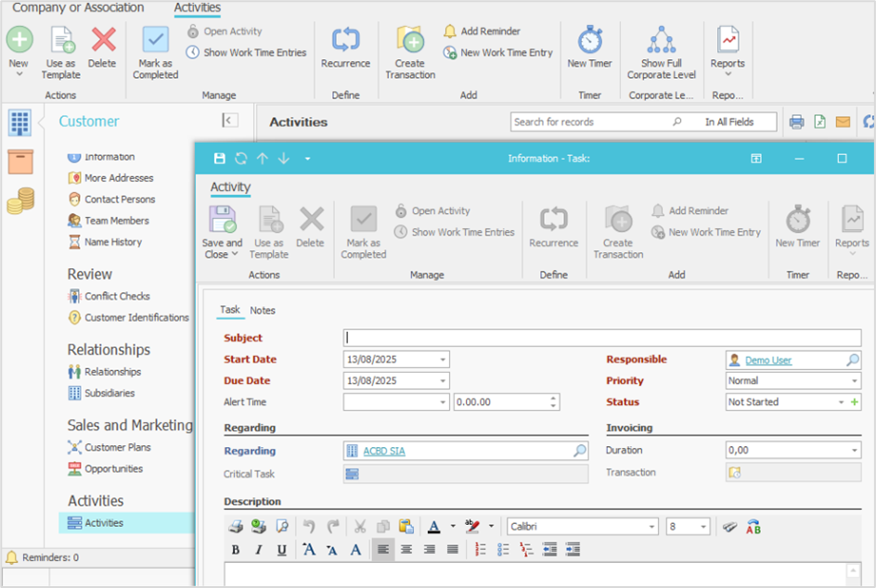Toggle Bold formatting in the description editor
This screenshot has height=588, width=876.
(236, 550)
